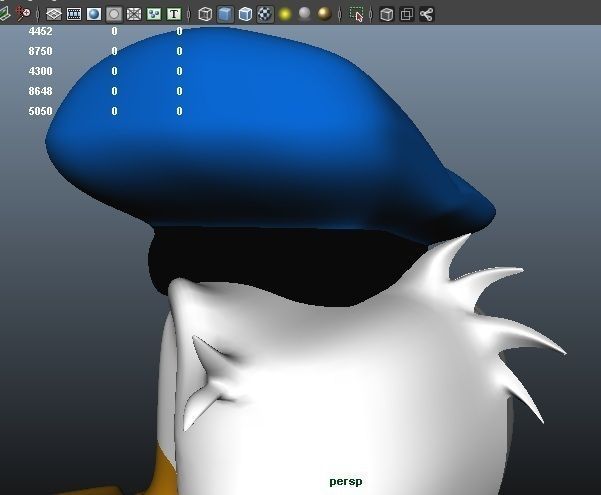Toggle Shadows gray sphere icon
Screen dimensions: 601x495
click(305, 14)
